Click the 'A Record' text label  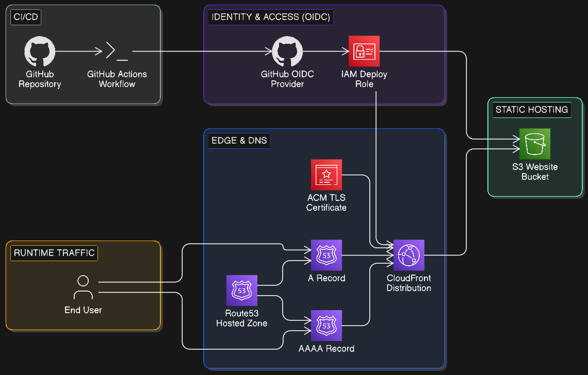[326, 278]
